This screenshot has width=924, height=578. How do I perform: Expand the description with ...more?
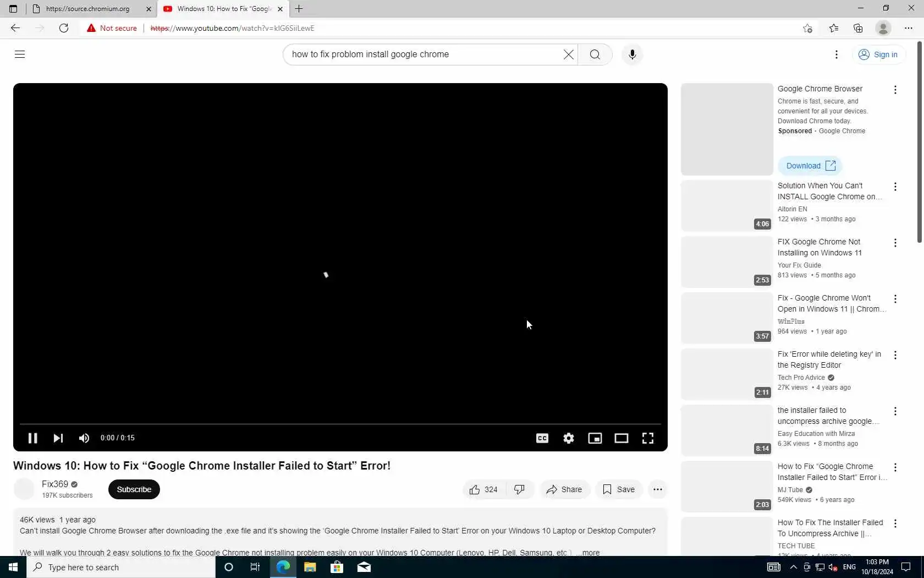588,552
